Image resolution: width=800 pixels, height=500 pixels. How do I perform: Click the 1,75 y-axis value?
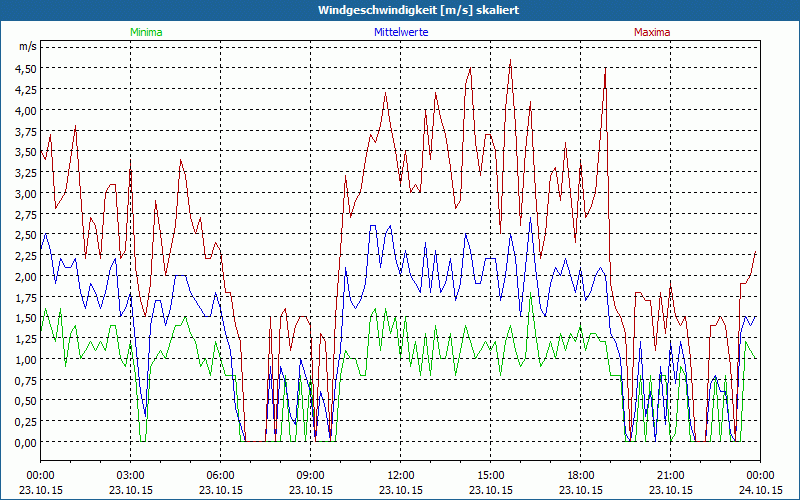tap(26, 297)
